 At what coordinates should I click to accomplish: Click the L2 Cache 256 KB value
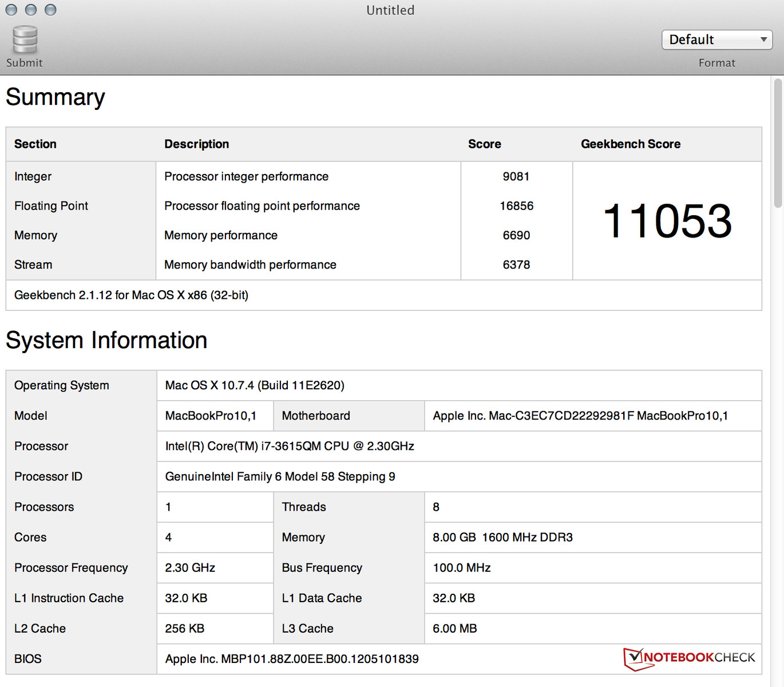point(184,628)
